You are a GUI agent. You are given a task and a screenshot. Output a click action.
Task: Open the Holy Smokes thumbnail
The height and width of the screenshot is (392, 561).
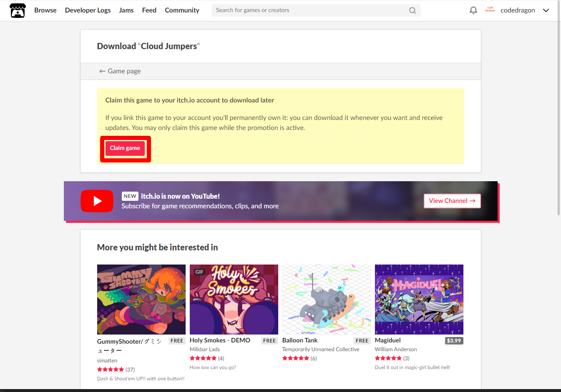point(234,300)
